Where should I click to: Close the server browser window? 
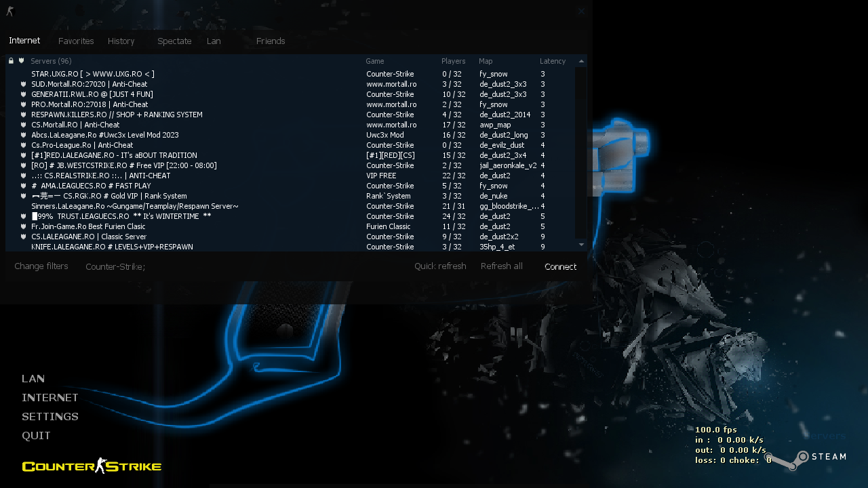(581, 11)
